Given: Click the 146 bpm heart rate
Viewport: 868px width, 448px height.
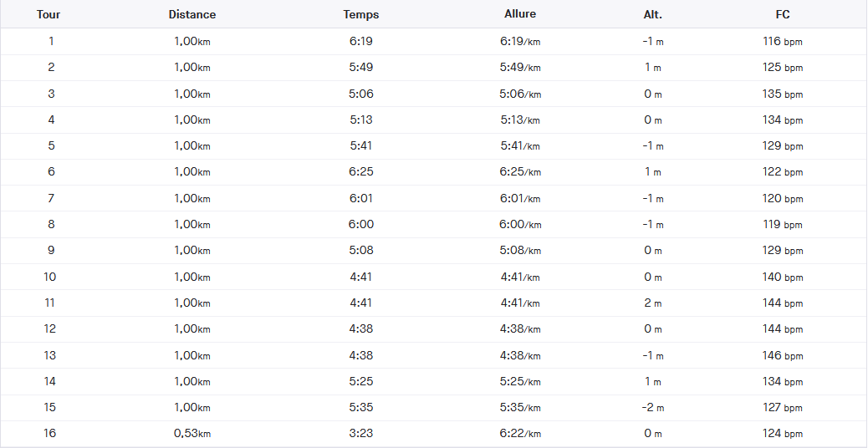Looking at the screenshot, I should [782, 355].
